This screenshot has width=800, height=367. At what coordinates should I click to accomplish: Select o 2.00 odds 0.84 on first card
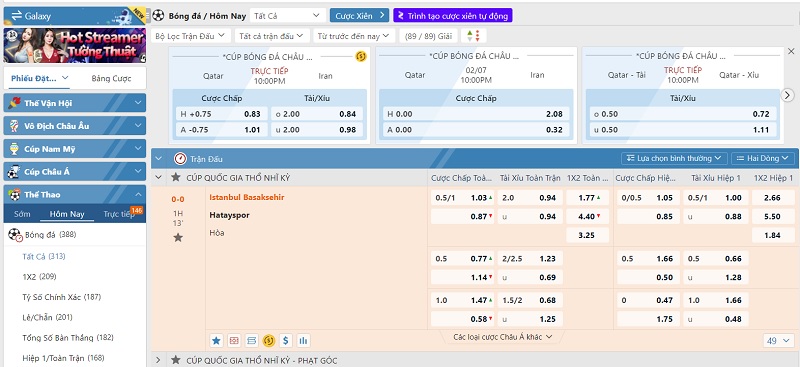tap(316, 114)
